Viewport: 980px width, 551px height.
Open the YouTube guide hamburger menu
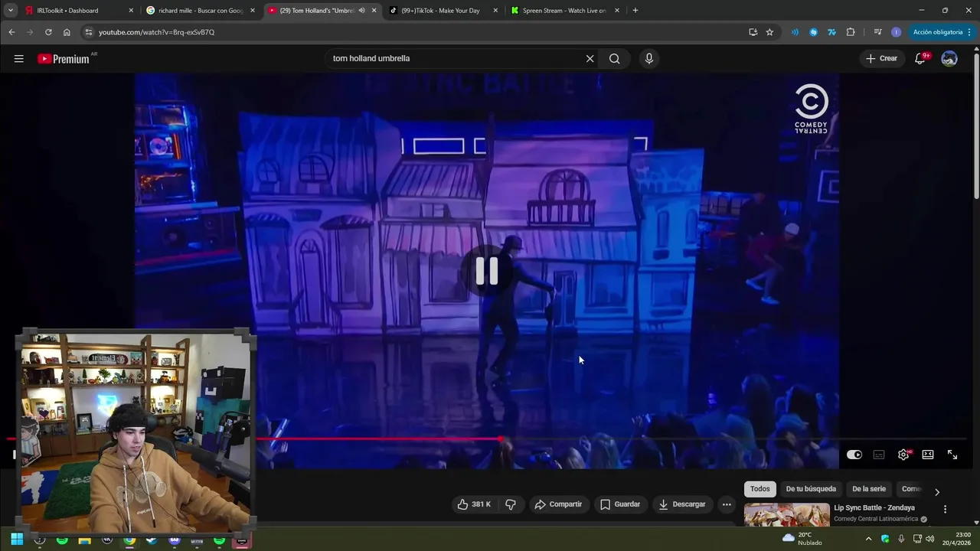click(19, 59)
